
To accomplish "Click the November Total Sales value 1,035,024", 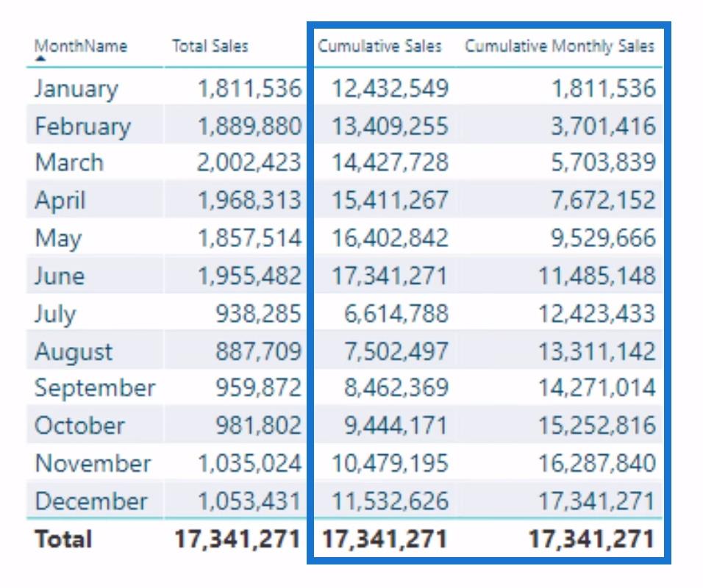I will coord(250,463).
